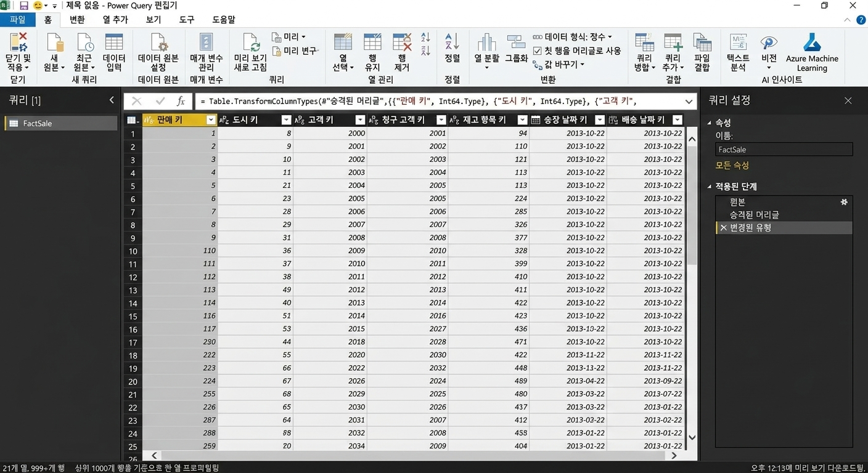The width and height of the screenshot is (868, 473).
Task: Click the query name field FactSale
Action: [784, 150]
